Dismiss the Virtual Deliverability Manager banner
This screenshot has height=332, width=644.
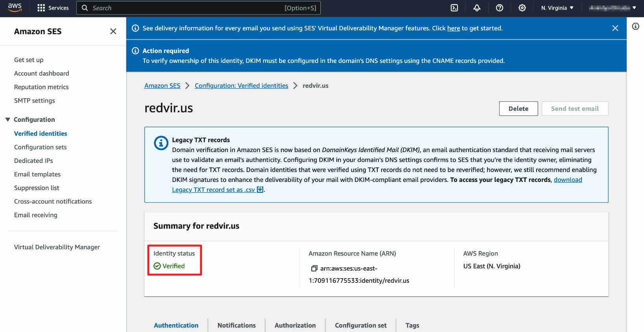(x=615, y=28)
